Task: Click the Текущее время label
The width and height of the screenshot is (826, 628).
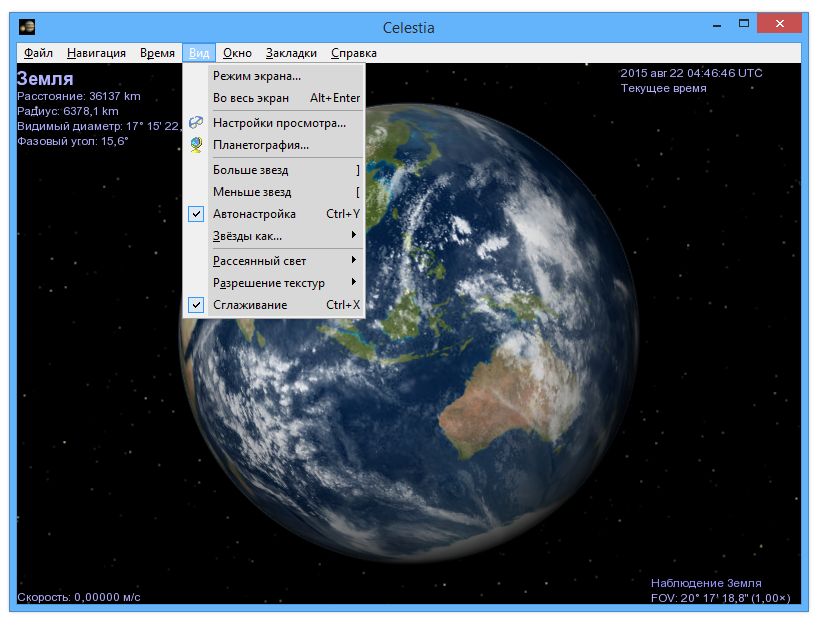Action: 663,88
